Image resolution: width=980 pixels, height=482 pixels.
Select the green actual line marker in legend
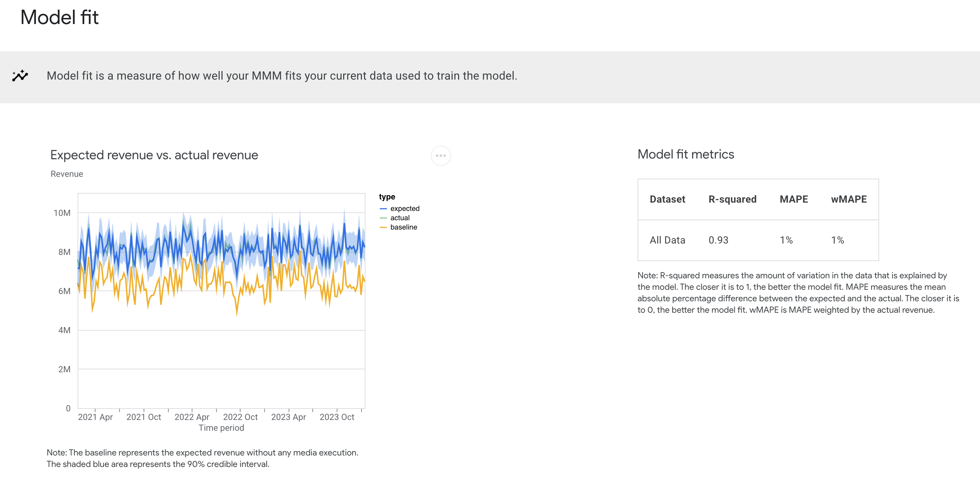point(383,217)
